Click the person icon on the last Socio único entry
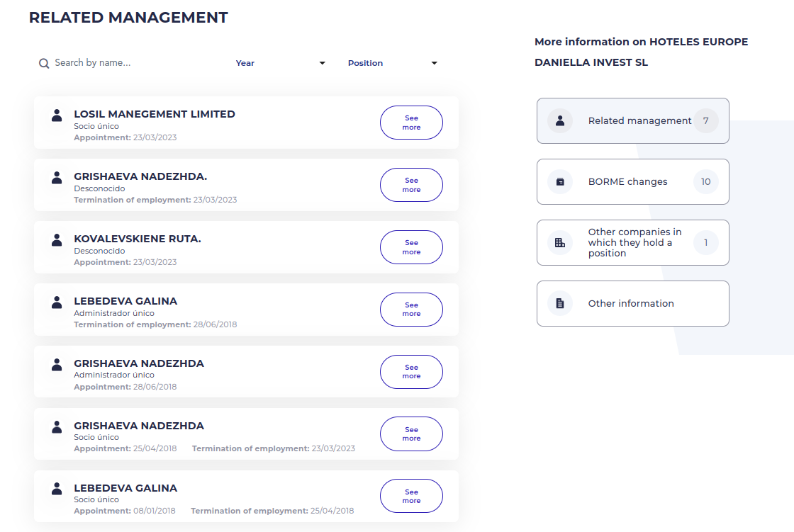Image resolution: width=794 pixels, height=532 pixels. tap(56, 489)
